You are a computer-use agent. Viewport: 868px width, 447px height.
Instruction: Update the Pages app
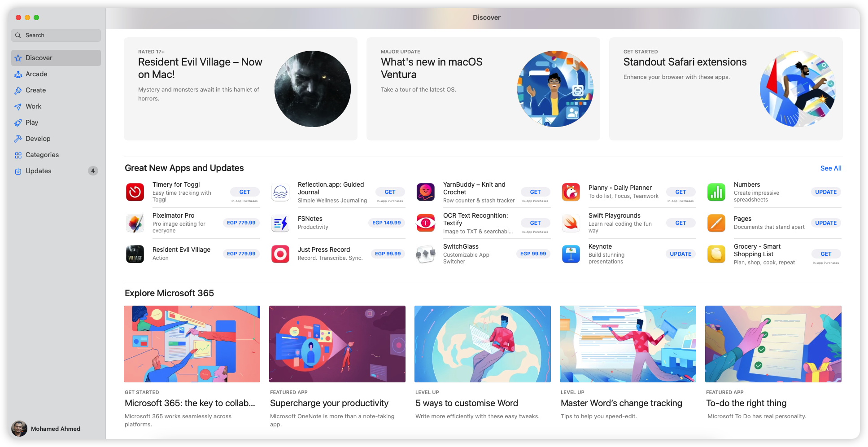pyautogui.click(x=826, y=223)
